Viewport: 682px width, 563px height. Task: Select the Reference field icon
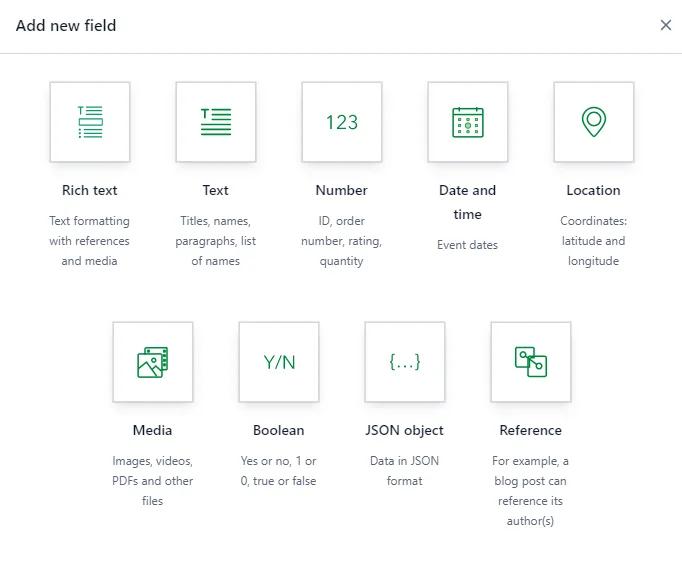point(531,362)
